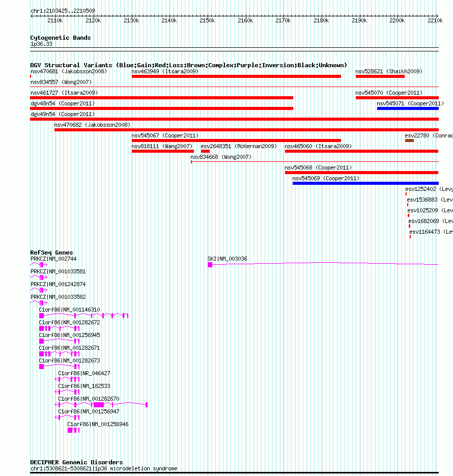
Task: Click the nsv463949 (Itsara2009) red loss bar
Action: tap(236, 76)
